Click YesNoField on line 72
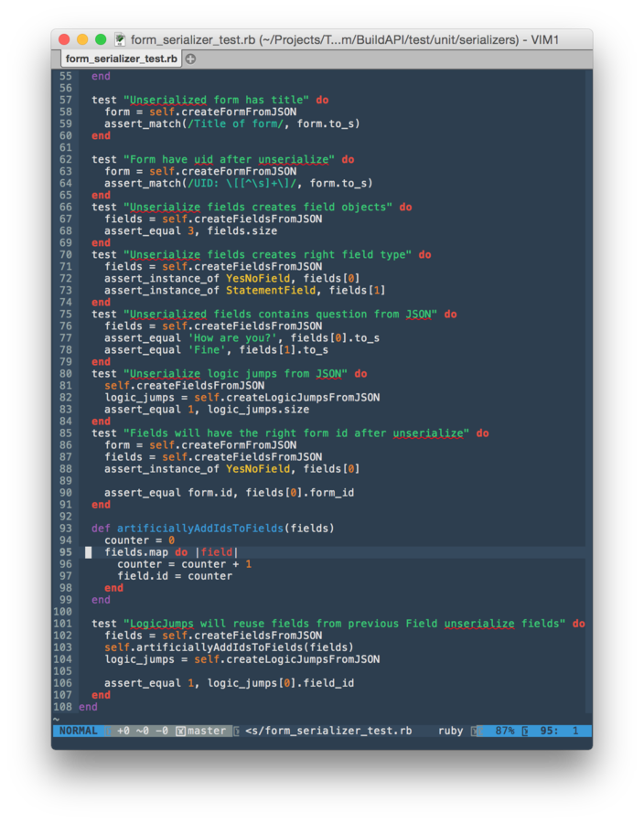The width and height of the screenshot is (644, 823). 258,279
